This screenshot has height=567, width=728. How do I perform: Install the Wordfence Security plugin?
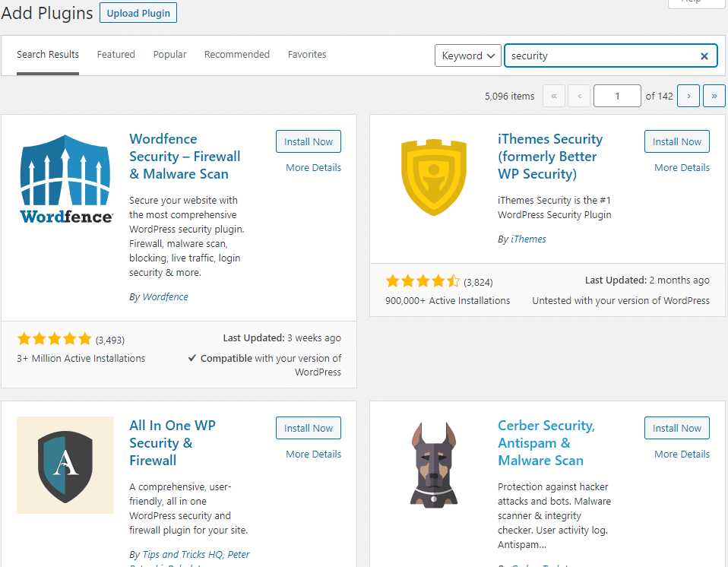coord(309,141)
